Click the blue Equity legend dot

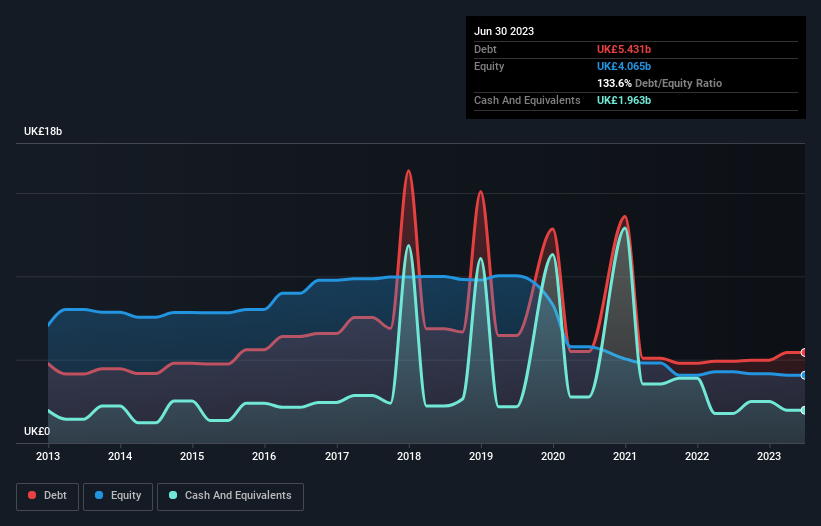tap(99, 495)
